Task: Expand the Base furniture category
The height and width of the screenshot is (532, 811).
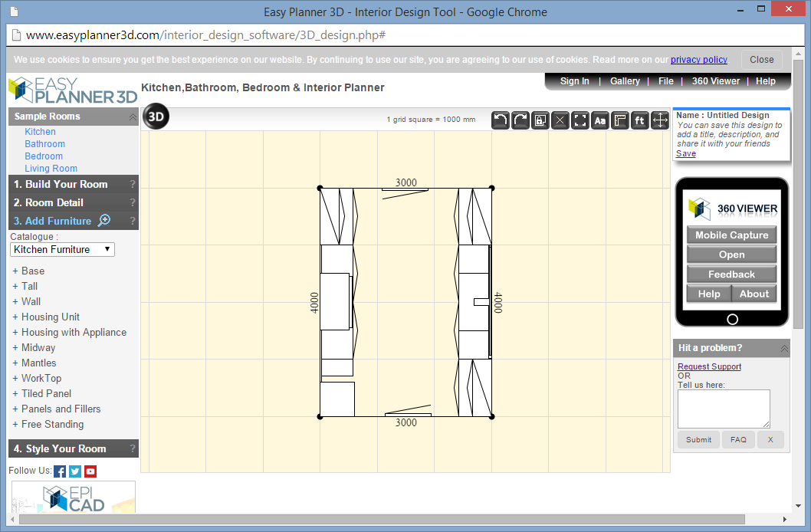Action: tap(29, 271)
